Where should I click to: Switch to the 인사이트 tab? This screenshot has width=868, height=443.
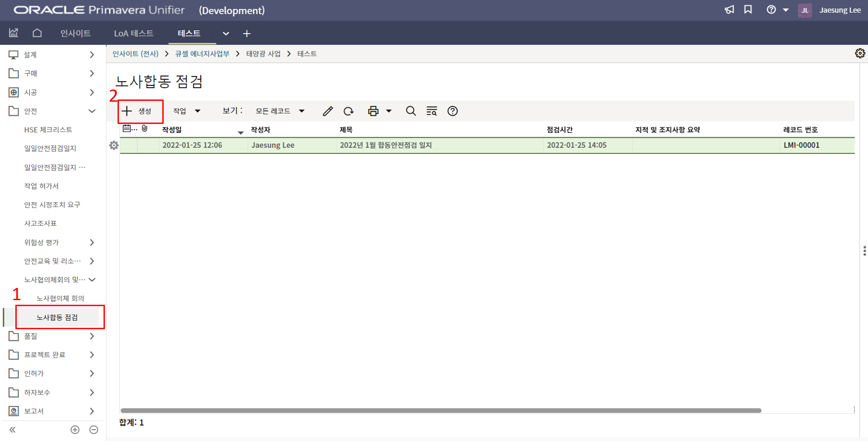[75, 33]
